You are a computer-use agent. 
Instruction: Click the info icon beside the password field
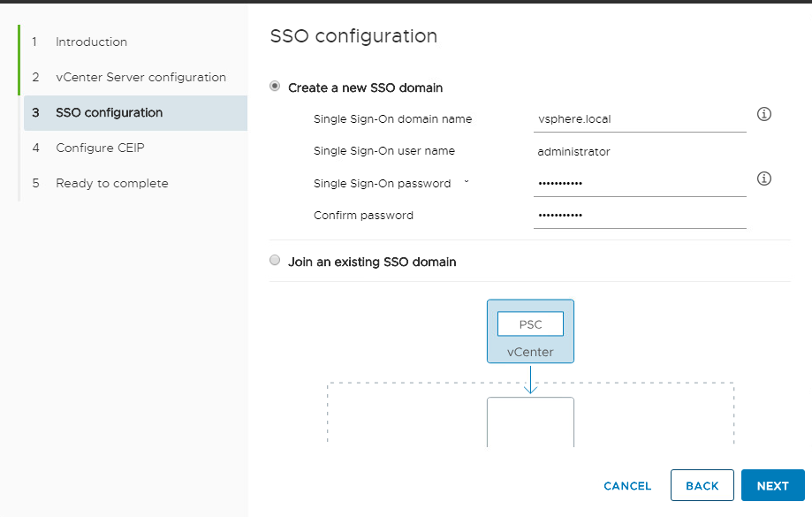pyautogui.click(x=765, y=179)
